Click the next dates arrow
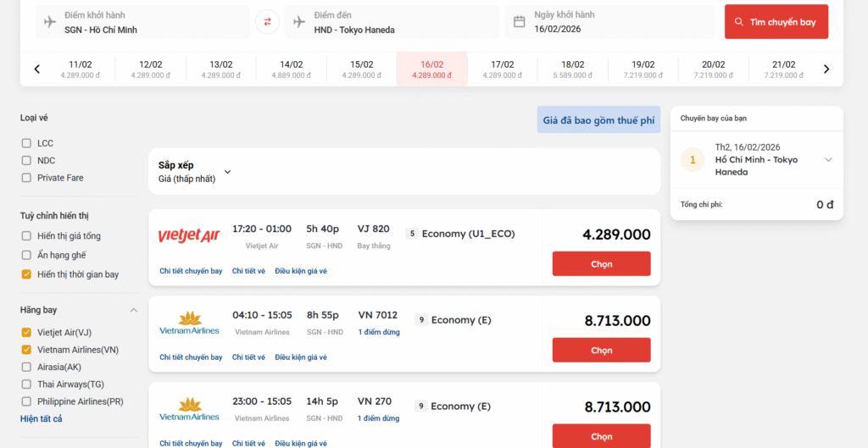The height and width of the screenshot is (448, 868). click(826, 69)
